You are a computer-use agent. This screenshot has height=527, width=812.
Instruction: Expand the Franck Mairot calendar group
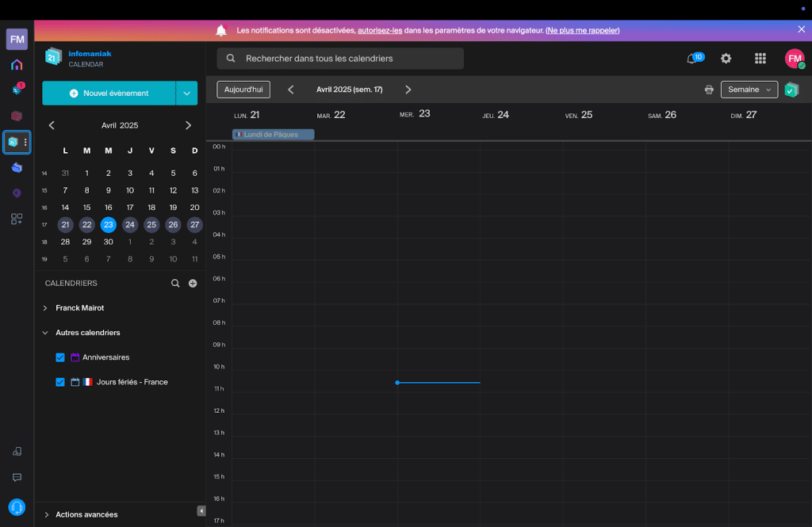point(46,307)
